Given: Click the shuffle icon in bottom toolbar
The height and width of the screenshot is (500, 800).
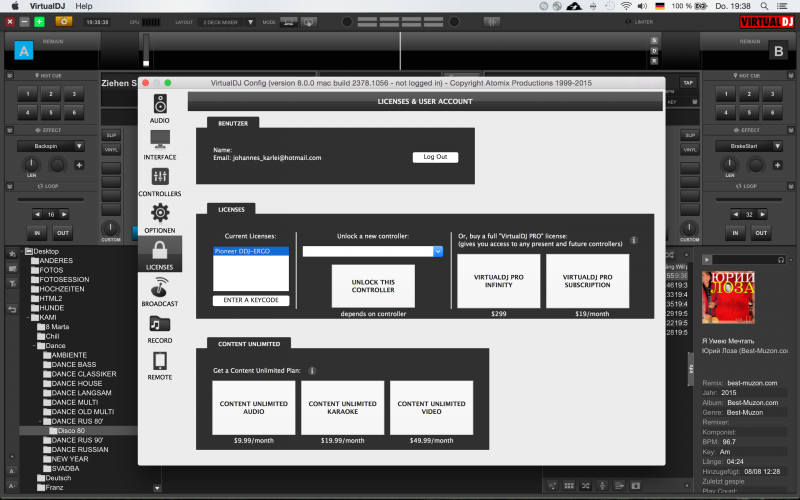Looking at the screenshot, I should [586, 486].
